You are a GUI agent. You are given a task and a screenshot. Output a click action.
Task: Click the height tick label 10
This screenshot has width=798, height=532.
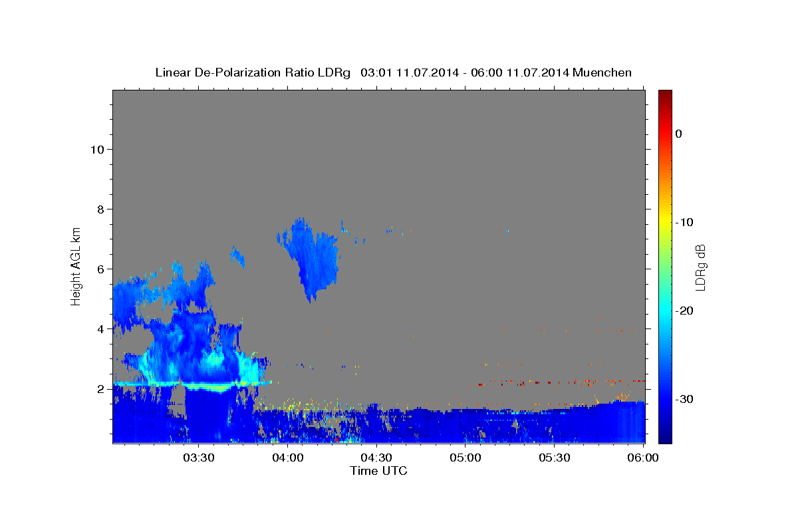coord(98,150)
